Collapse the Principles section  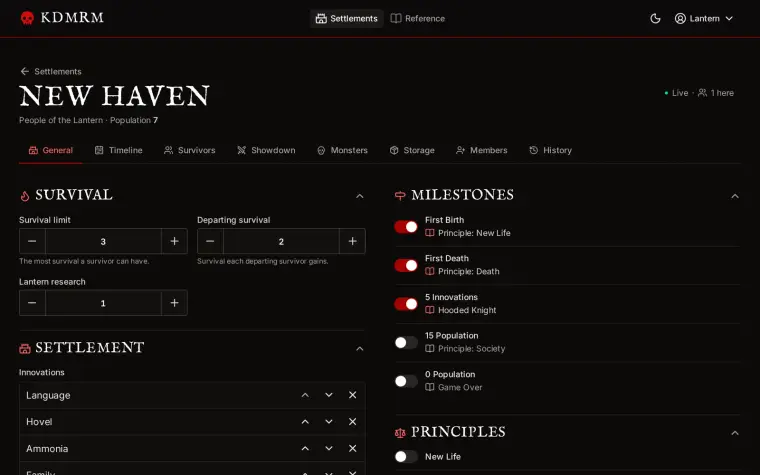pyautogui.click(x=735, y=433)
